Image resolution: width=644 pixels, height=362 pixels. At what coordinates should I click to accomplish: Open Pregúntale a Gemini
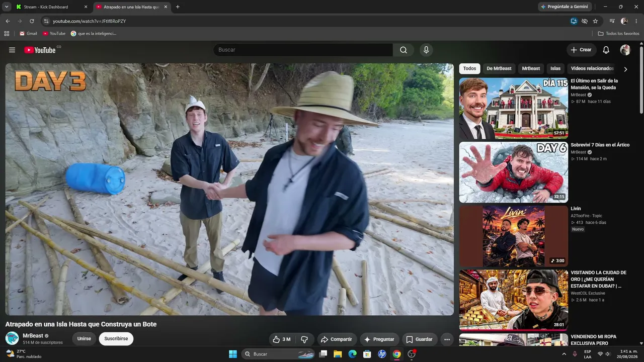click(x=563, y=7)
